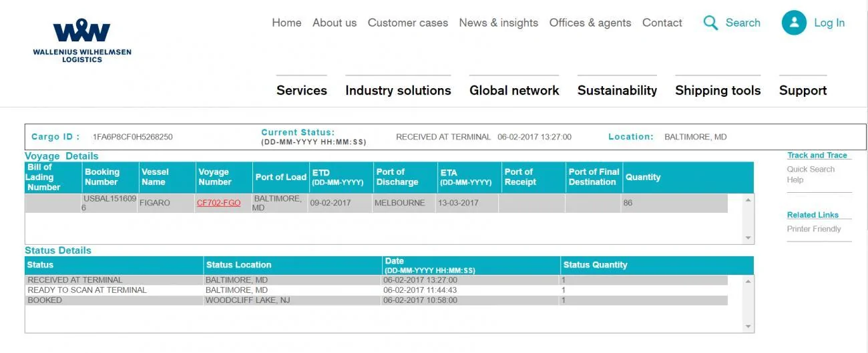
Task: Expand the Support menu
Action: pyautogui.click(x=803, y=90)
